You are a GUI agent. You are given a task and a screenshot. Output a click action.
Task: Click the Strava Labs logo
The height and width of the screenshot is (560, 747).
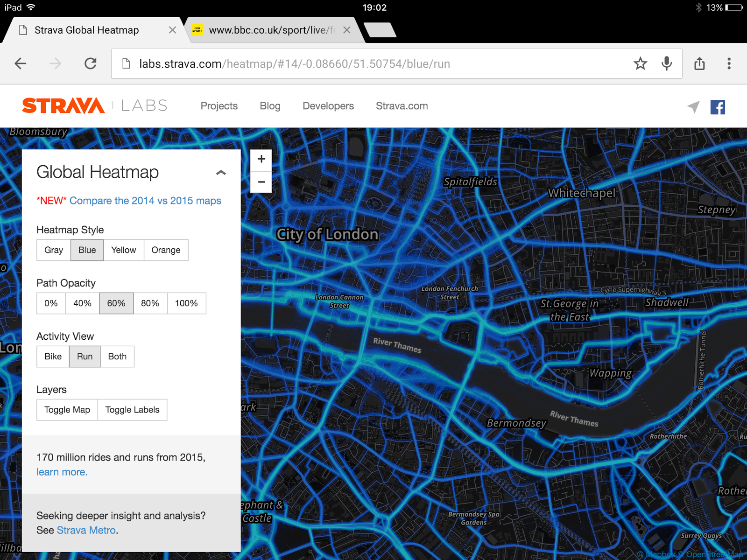(63, 105)
